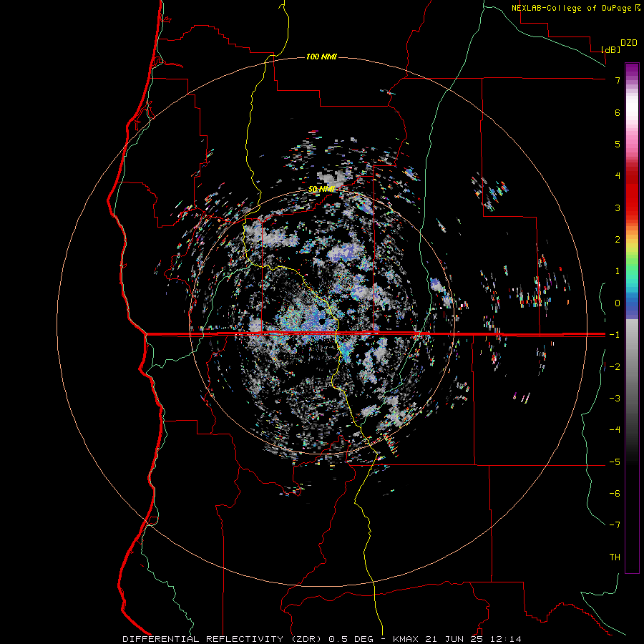Click the "[dB]" unit label

point(611,49)
